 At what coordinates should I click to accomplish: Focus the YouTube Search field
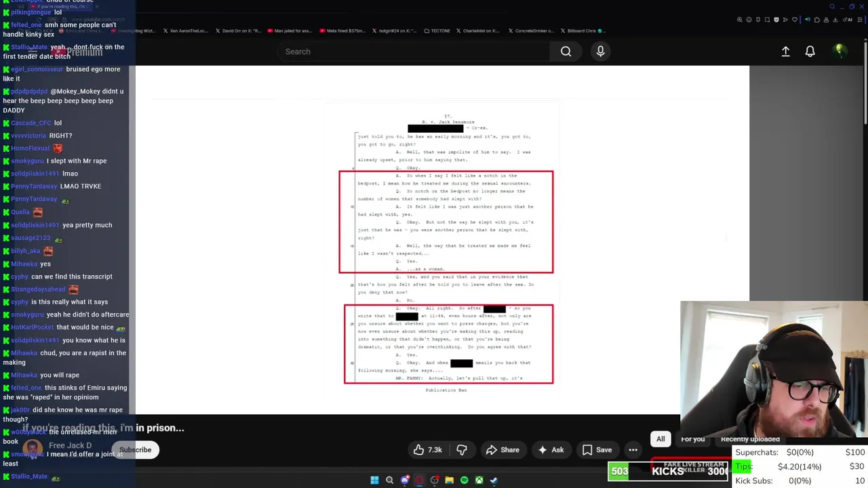(x=414, y=52)
